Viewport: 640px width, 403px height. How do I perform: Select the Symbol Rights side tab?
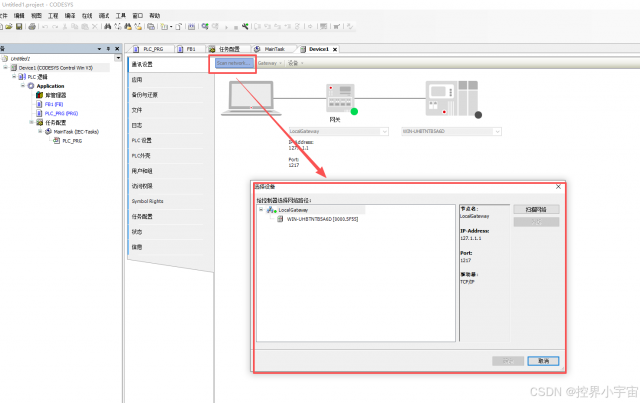tap(148, 200)
